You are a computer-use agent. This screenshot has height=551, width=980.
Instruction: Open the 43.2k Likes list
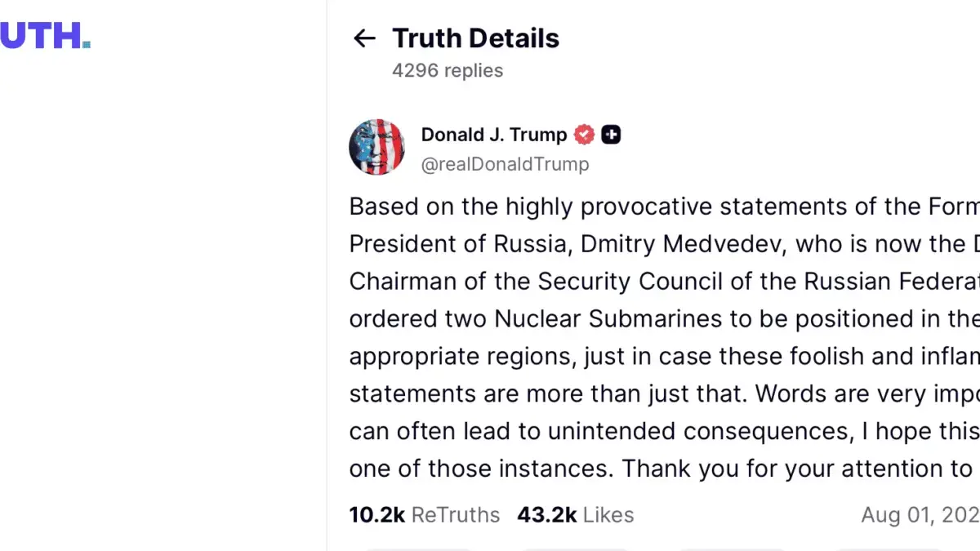(x=575, y=515)
